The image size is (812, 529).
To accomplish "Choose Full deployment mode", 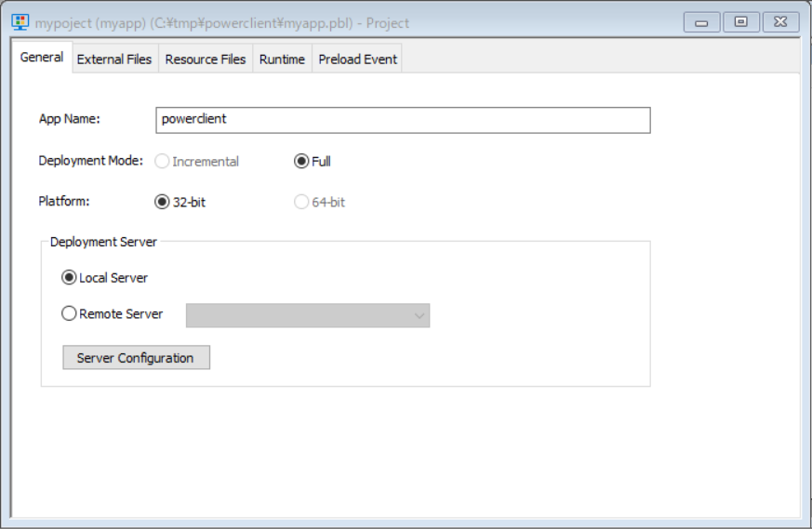I will 301,162.
